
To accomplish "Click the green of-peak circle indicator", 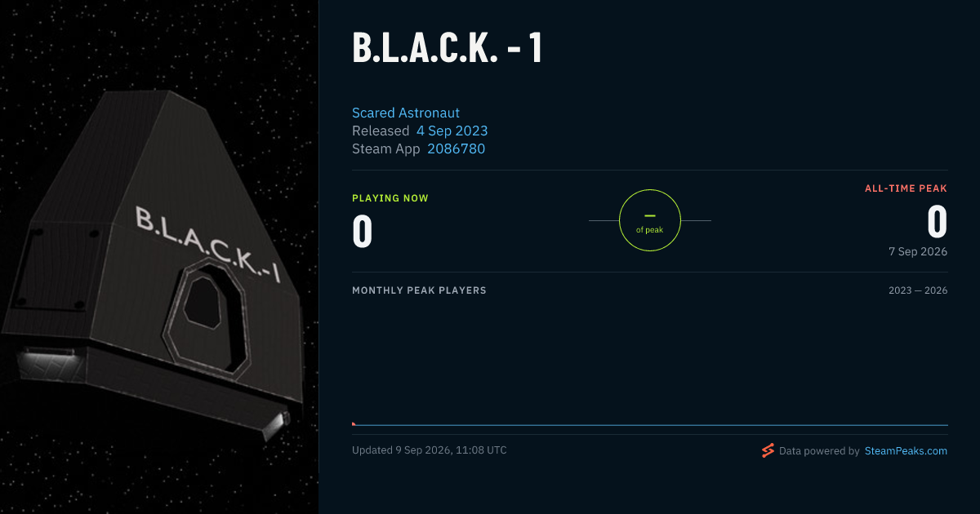I will tap(650, 220).
